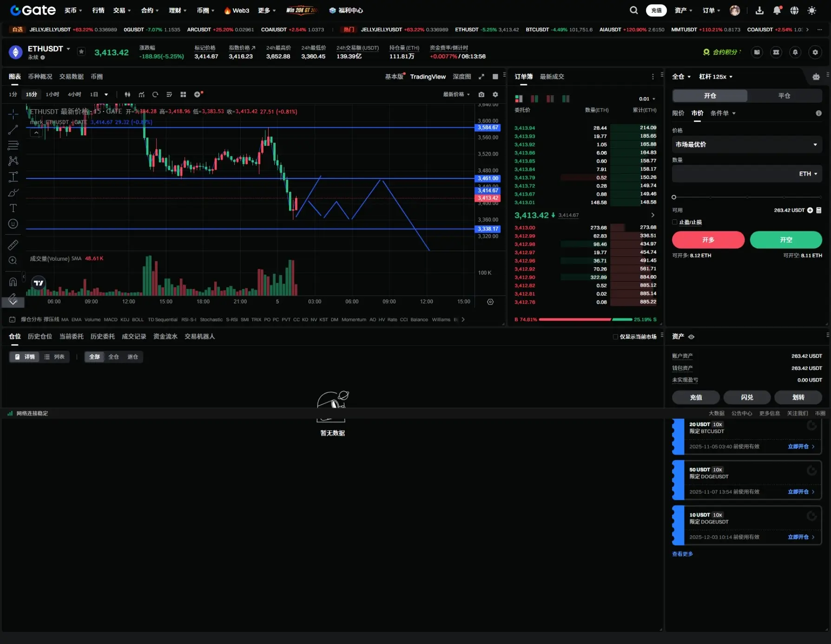Expand the 最新价格 price source dropdown

pyautogui.click(x=456, y=94)
